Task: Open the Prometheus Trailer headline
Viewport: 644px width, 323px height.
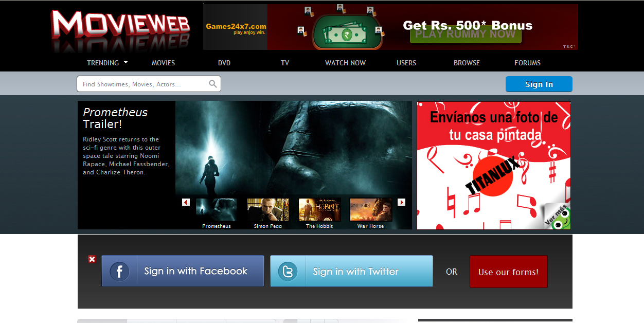Action: (x=115, y=118)
